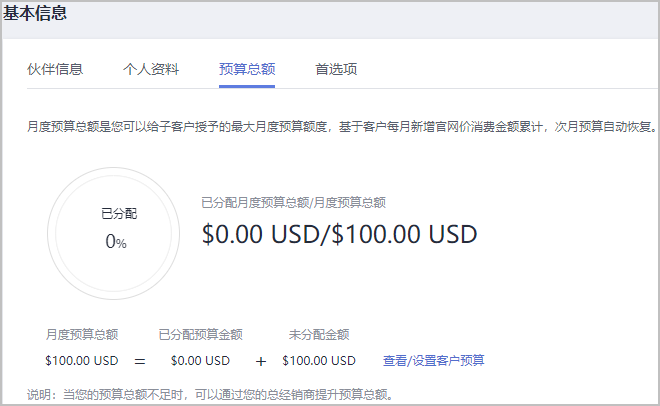660x406 pixels.
Task: Click the equals sign in budget formula
Action: tap(140, 361)
